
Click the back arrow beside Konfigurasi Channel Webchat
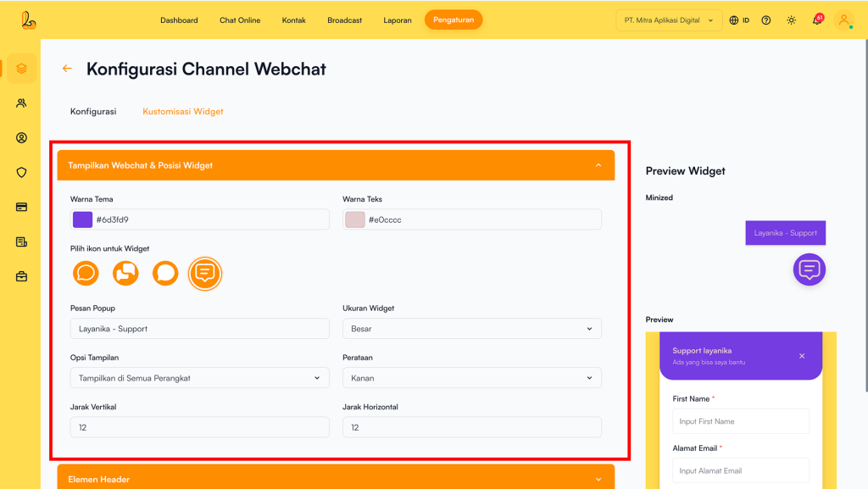[x=67, y=69]
